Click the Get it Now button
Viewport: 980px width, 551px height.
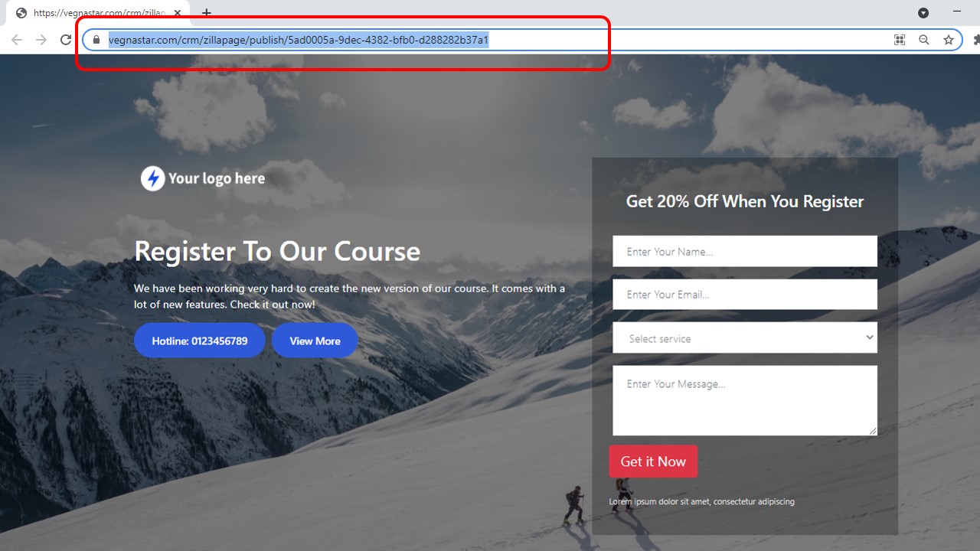(x=653, y=461)
